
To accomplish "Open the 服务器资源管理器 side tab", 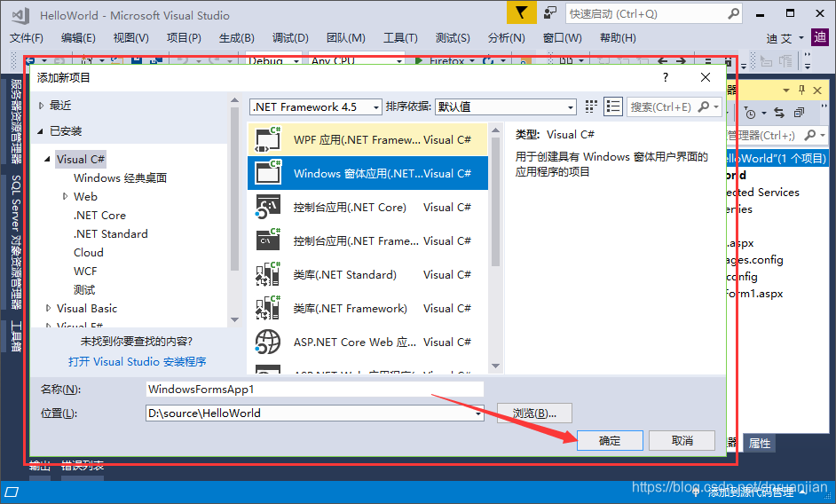I will (x=16, y=122).
